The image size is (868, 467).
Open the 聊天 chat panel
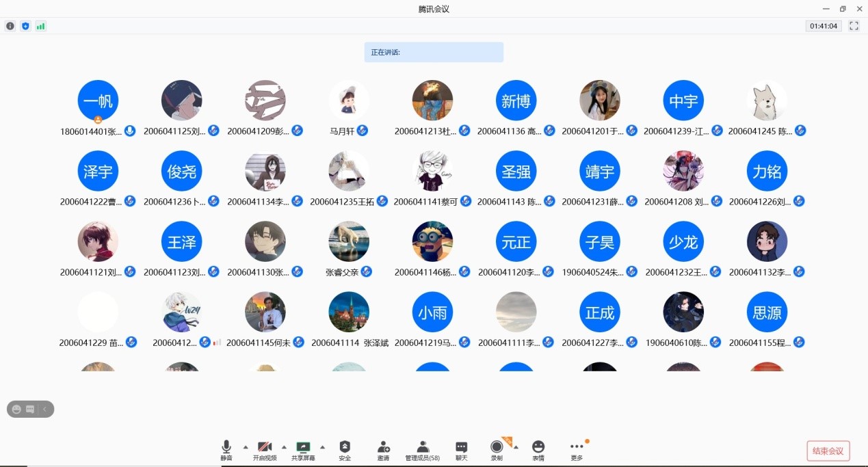point(462,449)
